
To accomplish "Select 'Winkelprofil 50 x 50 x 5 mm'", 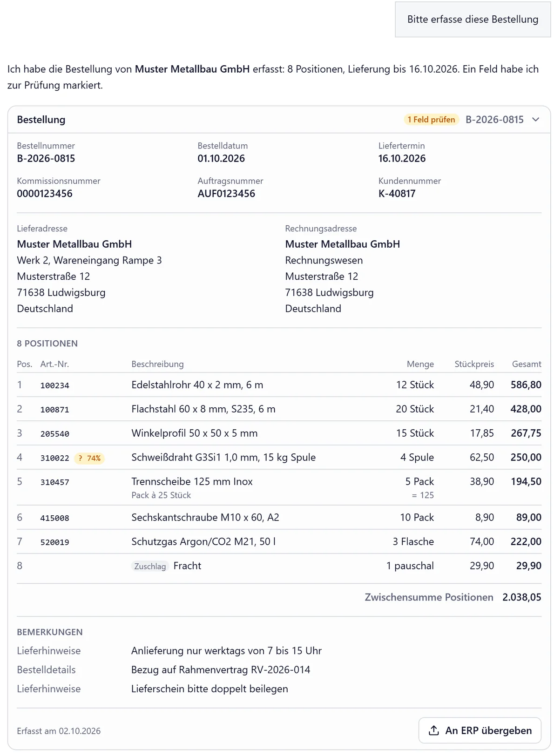I will [x=194, y=433].
